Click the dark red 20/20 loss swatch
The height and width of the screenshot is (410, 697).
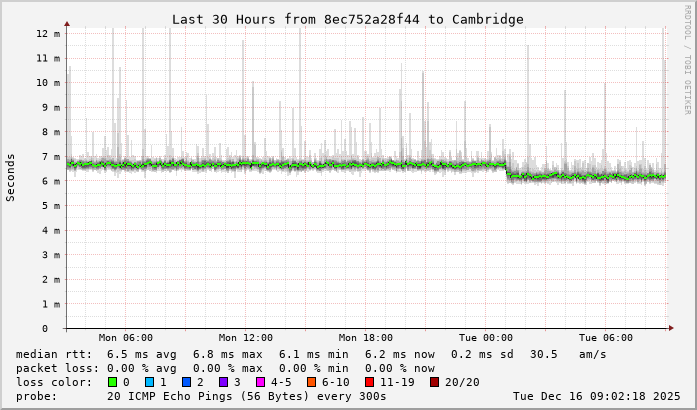click(434, 382)
